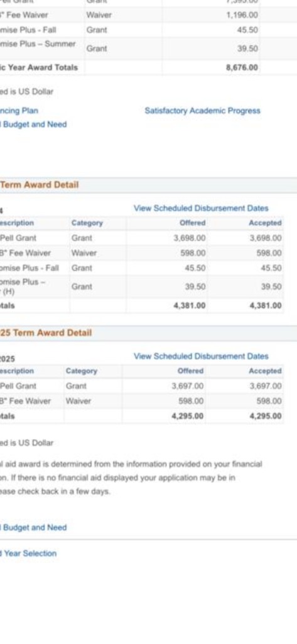Open the Year Selection link
The width and height of the screenshot is (297, 644).
pyautogui.click(x=28, y=553)
